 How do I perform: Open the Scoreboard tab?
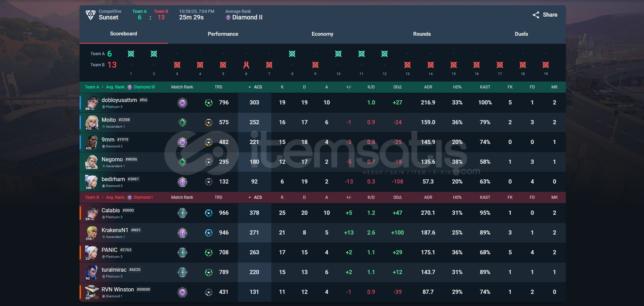tap(123, 34)
